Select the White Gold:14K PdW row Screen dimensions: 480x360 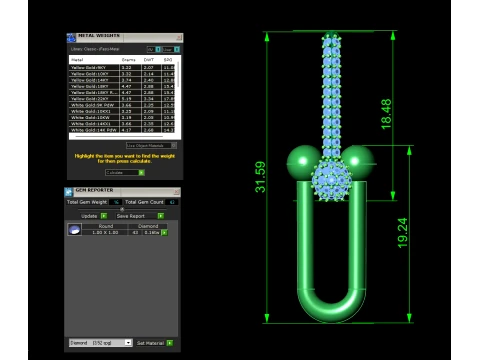tap(122, 130)
